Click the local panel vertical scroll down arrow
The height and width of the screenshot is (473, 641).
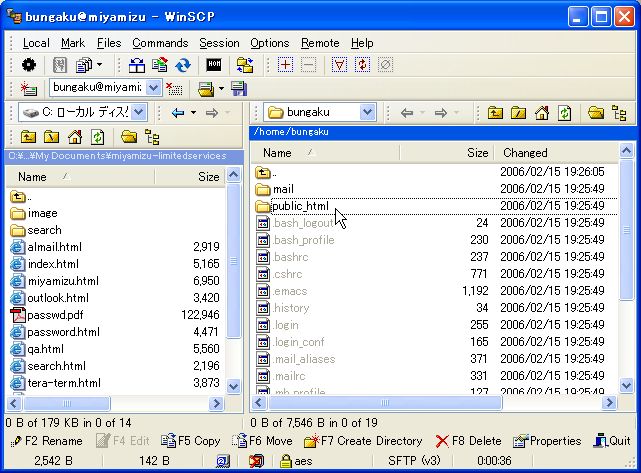(x=233, y=386)
